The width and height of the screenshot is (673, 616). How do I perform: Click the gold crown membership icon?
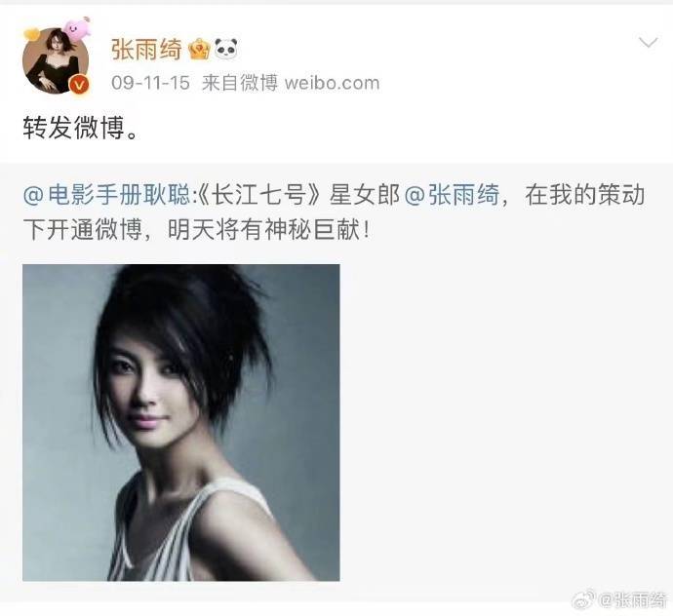(x=199, y=49)
